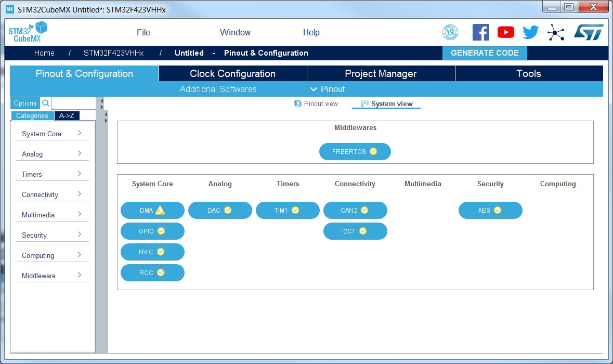Viewport: 613px width, 364px height.
Task: Open the 10th anniversary badge icon
Action: pos(450,32)
